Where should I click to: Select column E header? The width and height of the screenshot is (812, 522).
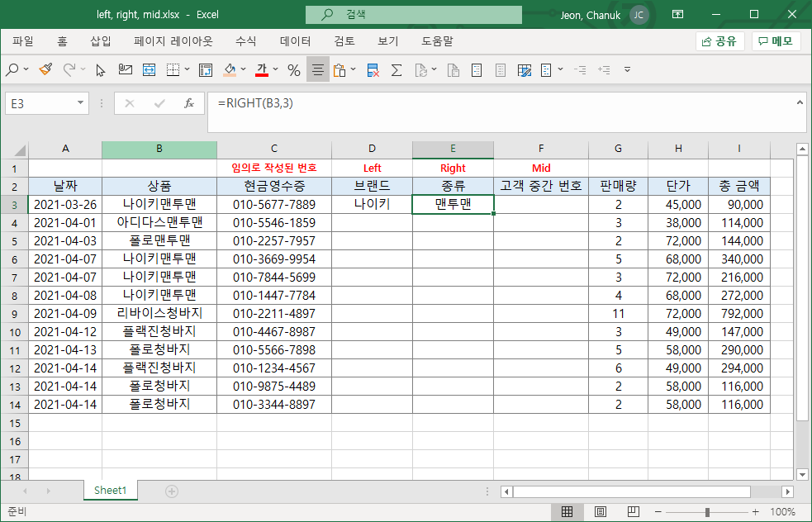(x=453, y=149)
